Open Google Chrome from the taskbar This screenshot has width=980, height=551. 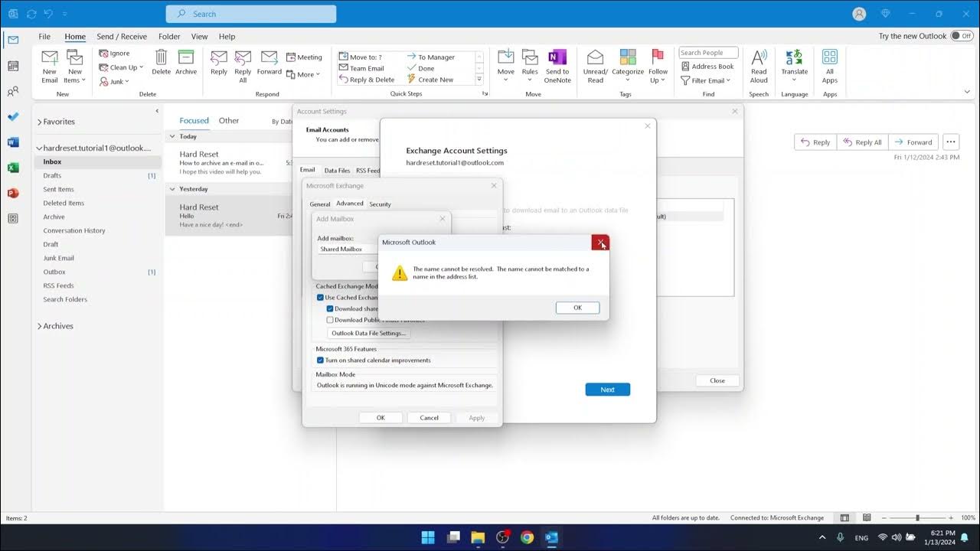(x=527, y=537)
